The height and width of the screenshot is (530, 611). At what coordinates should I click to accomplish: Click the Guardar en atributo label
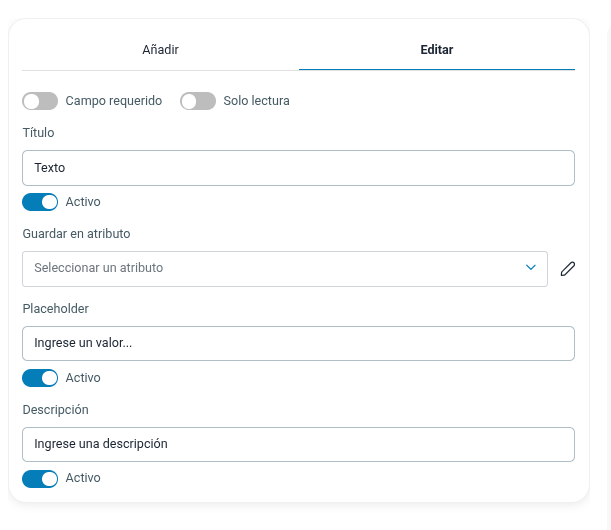pos(76,234)
